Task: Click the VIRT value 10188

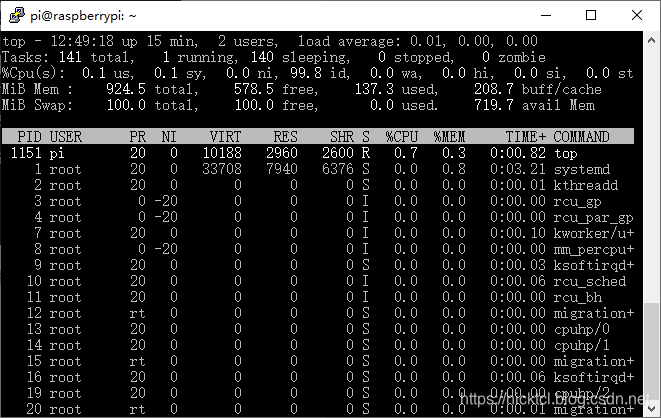Action: (222, 153)
